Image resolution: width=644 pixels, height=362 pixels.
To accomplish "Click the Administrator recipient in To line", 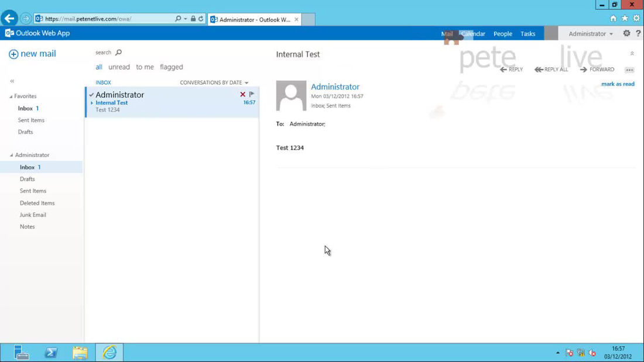I will tap(307, 124).
